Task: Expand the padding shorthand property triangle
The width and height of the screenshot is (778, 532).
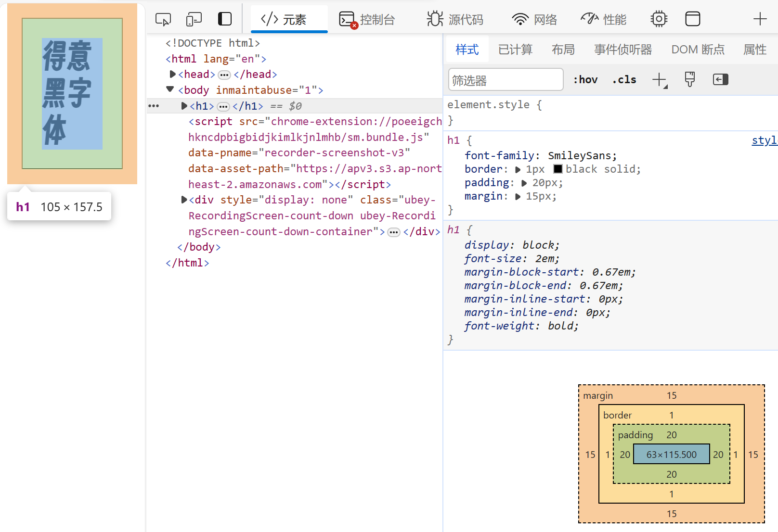Action: [524, 183]
